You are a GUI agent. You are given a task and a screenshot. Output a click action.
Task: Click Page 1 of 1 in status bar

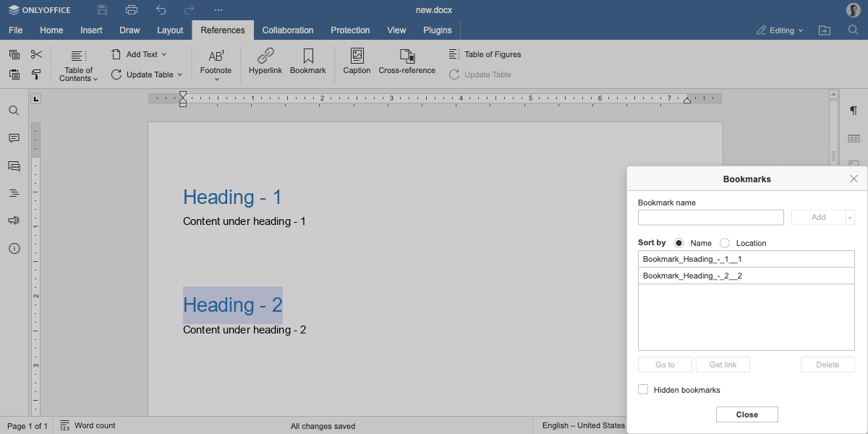point(27,426)
